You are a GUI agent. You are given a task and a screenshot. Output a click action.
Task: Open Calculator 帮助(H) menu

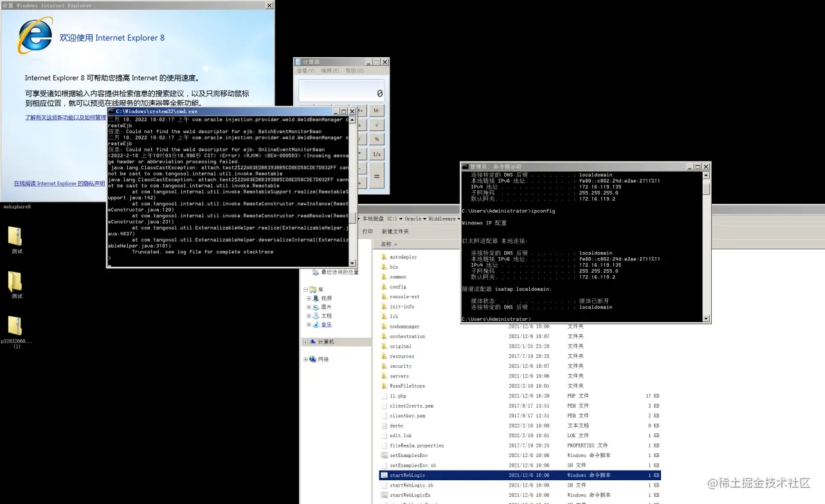(354, 71)
